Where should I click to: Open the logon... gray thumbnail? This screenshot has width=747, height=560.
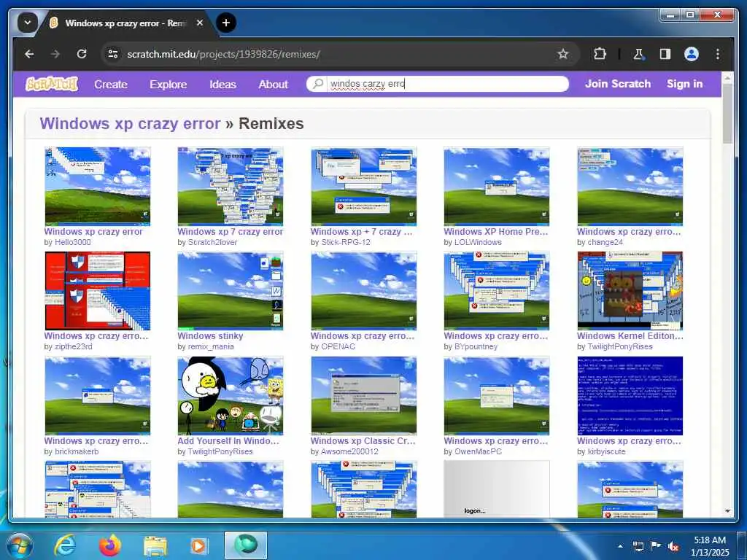[x=496, y=489]
